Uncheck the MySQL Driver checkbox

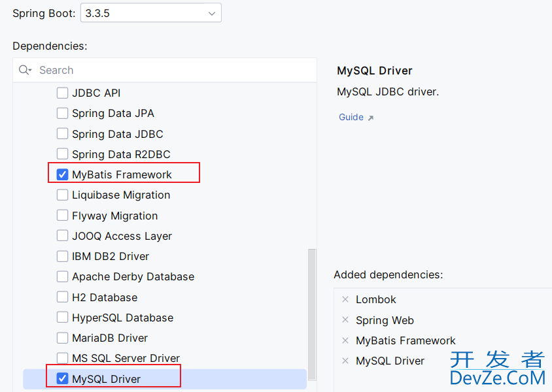pyautogui.click(x=62, y=379)
